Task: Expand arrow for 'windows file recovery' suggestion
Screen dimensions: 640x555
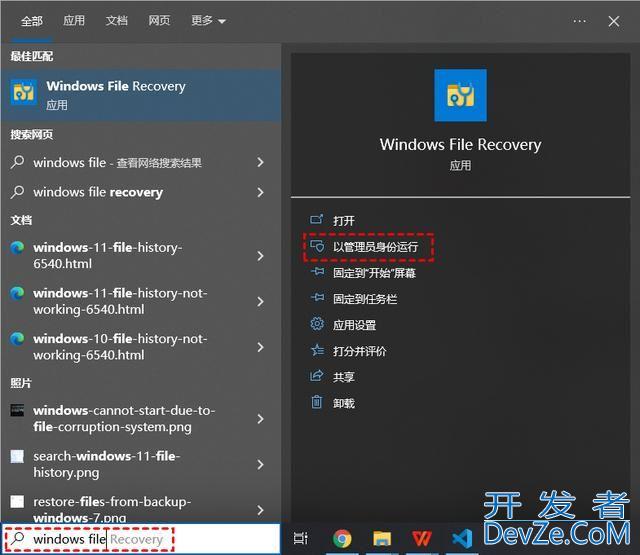Action: coord(260,192)
